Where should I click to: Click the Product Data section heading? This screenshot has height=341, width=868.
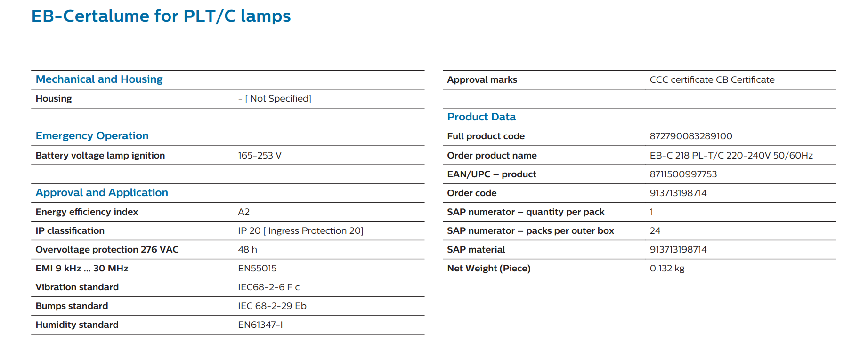[481, 117]
